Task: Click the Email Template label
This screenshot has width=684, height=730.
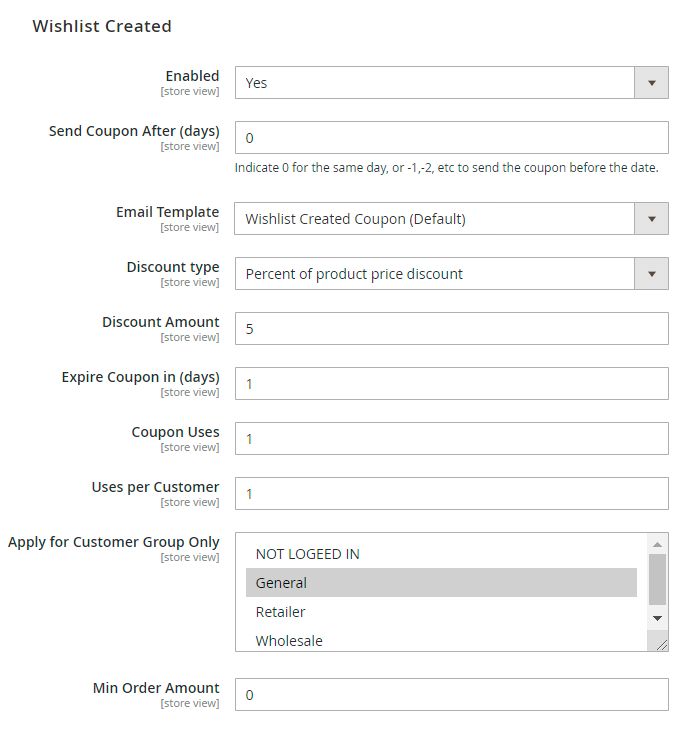Action: pos(167,212)
